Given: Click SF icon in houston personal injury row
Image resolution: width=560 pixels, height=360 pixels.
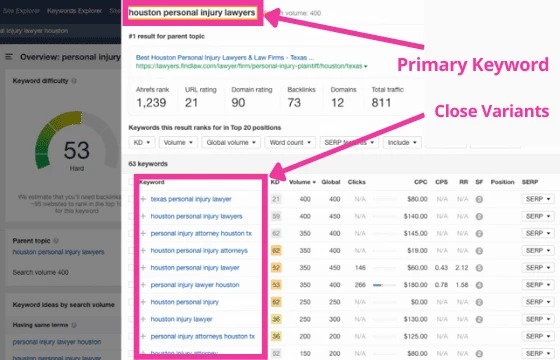Looking at the screenshot, I should pos(479,302).
